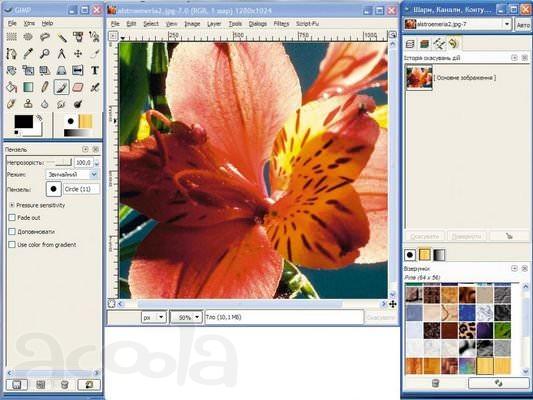Expand the Pressure sensitivity options
Image resolution: width=533 pixels, height=400 pixels.
[x=12, y=205]
